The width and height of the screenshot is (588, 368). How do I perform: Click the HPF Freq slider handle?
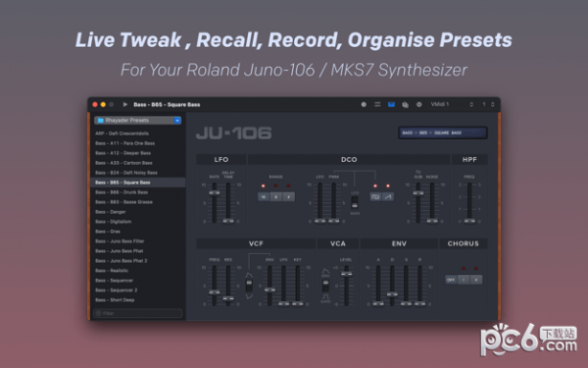pos(469,221)
